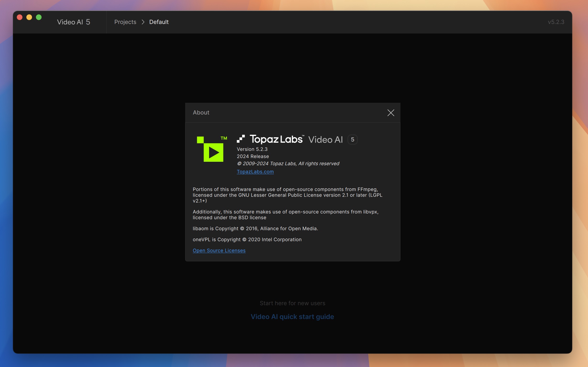Viewport: 588px width, 367px height.
Task: Open the TopazLabs.com link
Action: 255,172
